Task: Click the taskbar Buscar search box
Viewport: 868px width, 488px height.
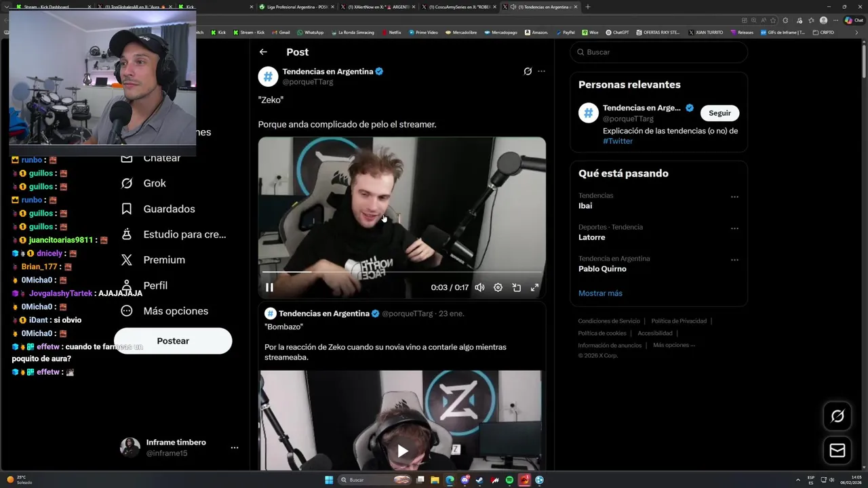Action: tap(376, 480)
